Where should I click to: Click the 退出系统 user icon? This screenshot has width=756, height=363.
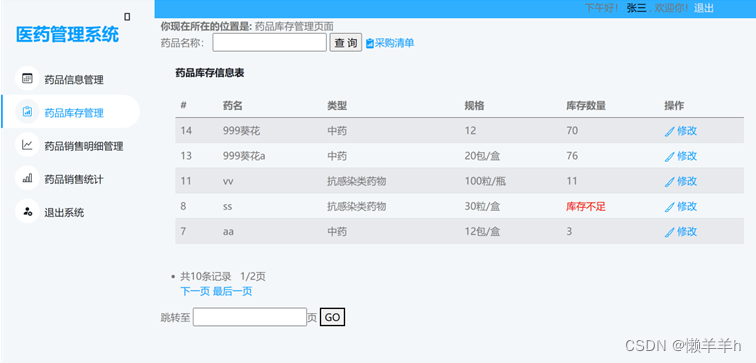[x=27, y=211]
